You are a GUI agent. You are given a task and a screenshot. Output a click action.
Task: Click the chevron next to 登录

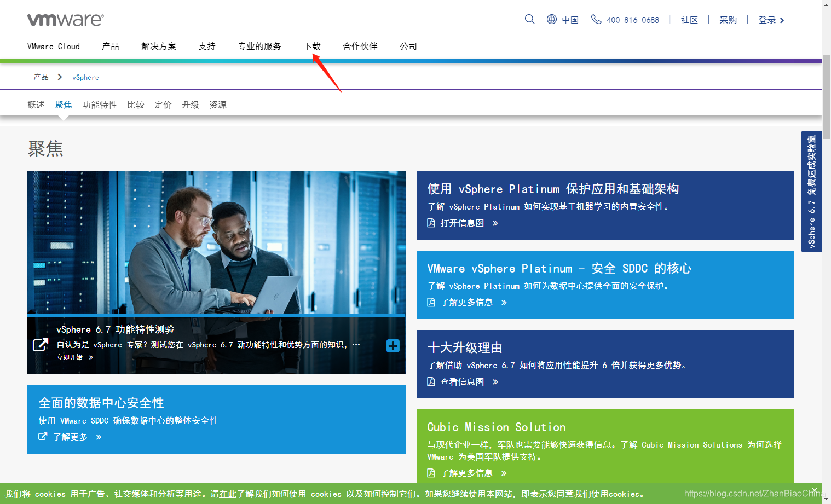782,20
